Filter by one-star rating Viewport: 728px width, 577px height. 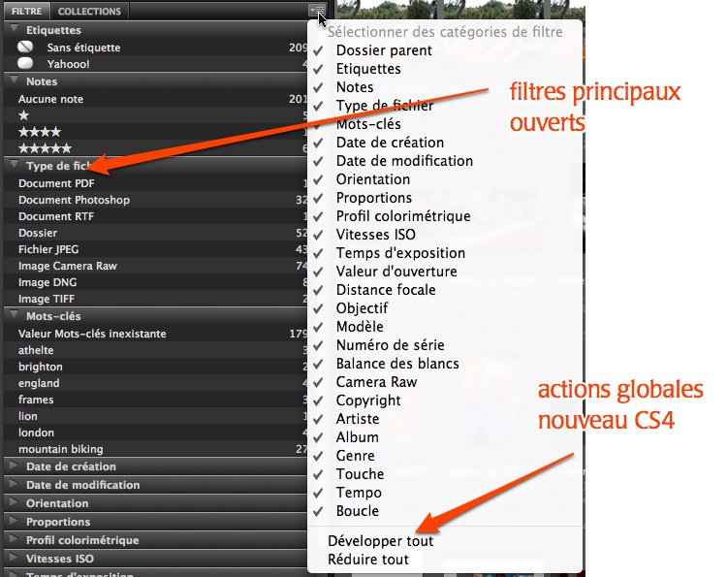[x=24, y=115]
